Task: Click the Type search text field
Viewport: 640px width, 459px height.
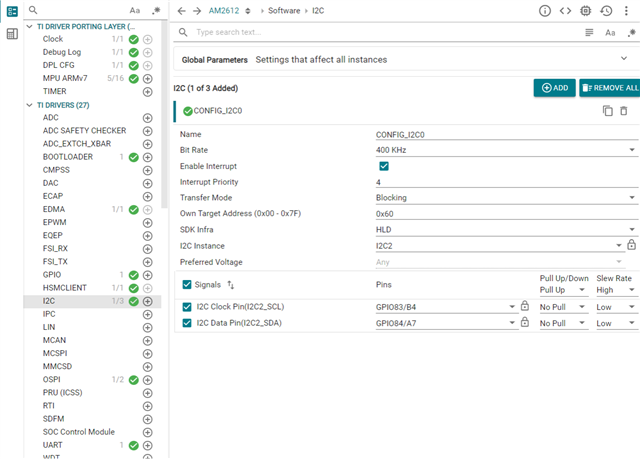Action: pyautogui.click(x=386, y=32)
